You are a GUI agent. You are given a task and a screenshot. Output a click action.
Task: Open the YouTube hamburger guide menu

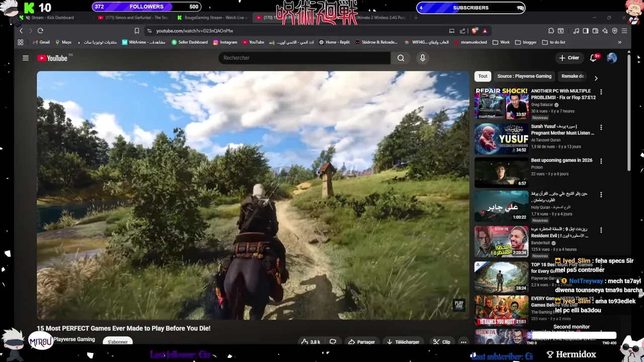[x=26, y=58]
